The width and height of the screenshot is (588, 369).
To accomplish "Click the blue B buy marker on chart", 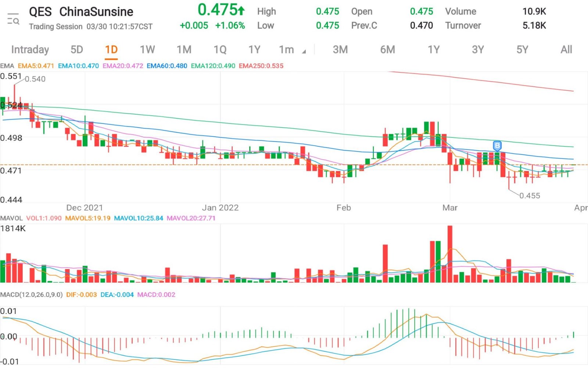I will [497, 146].
